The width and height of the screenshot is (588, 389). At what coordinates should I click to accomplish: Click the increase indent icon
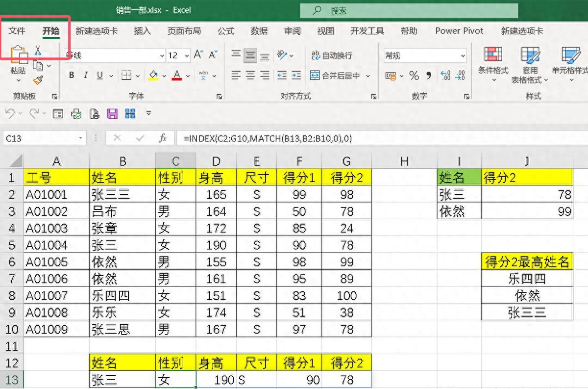(x=296, y=76)
